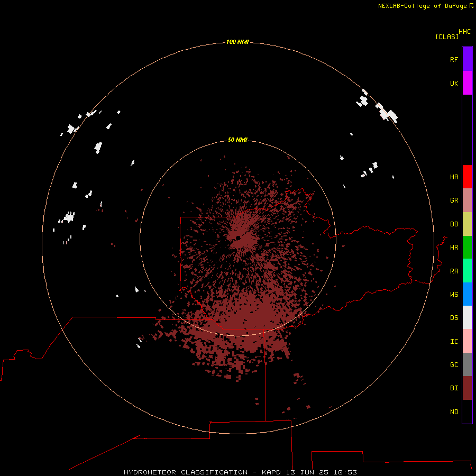Click the dark red BI color swatch

point(467,388)
